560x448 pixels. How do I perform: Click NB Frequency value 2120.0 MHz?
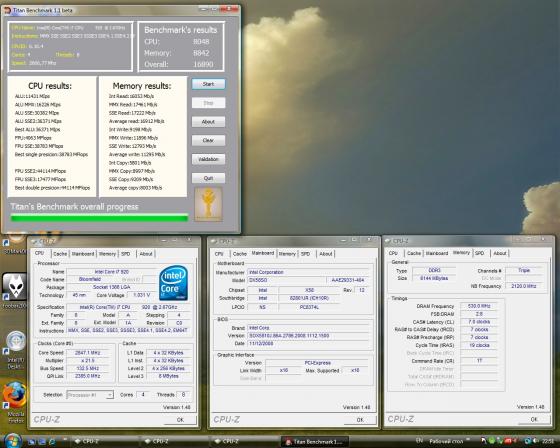point(524,286)
